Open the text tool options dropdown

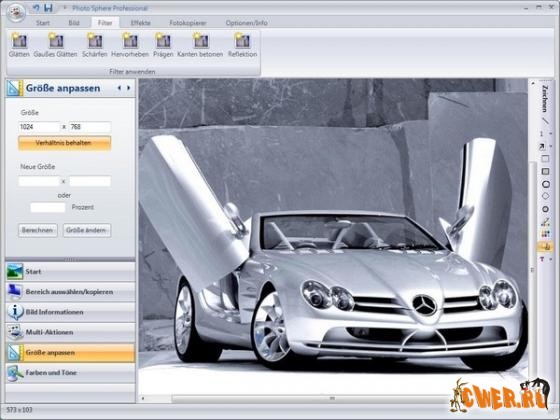coord(550,259)
